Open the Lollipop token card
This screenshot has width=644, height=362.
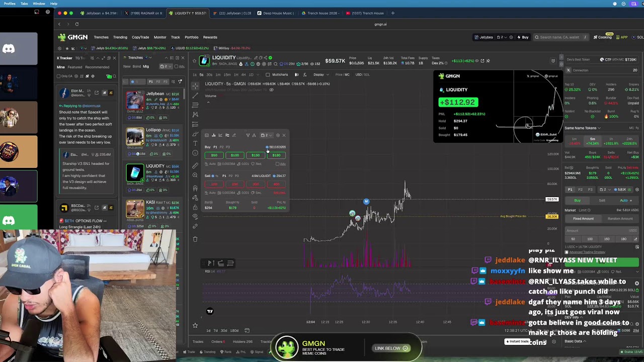click(x=154, y=142)
